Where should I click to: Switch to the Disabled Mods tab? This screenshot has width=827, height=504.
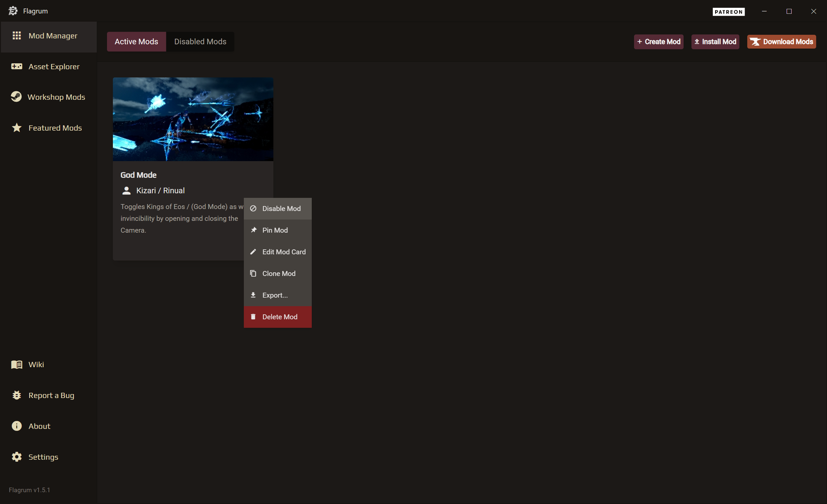(200, 42)
